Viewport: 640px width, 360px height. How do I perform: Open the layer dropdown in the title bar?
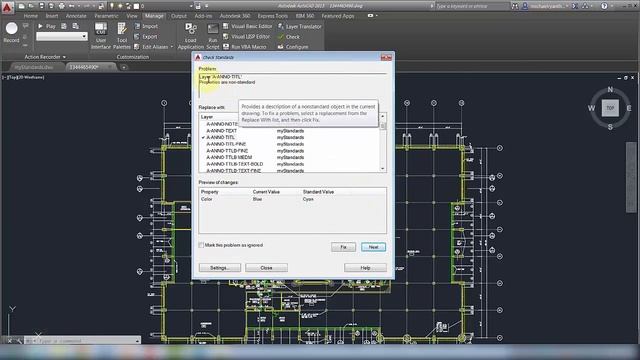point(191,6)
